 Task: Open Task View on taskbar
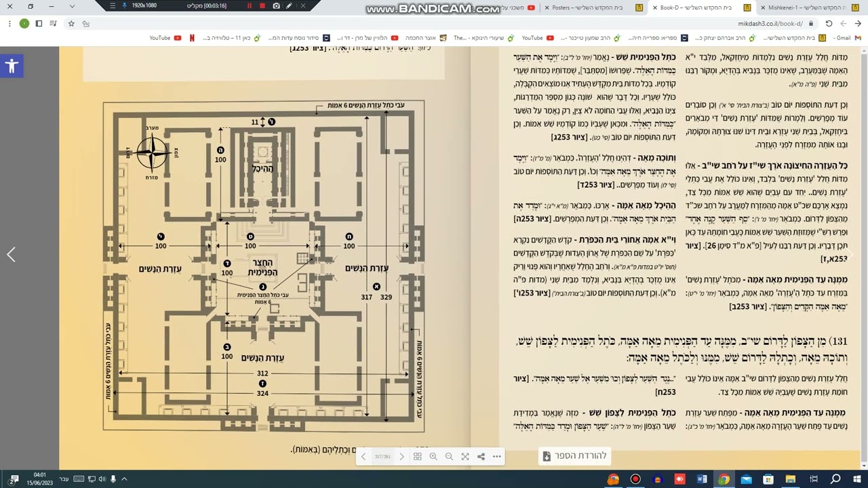tap(812, 479)
